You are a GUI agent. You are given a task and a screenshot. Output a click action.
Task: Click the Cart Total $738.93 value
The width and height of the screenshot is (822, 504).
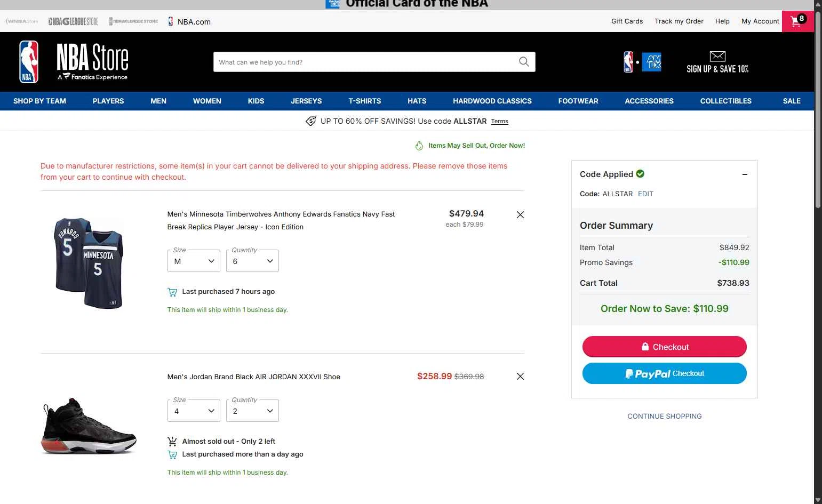click(x=733, y=283)
